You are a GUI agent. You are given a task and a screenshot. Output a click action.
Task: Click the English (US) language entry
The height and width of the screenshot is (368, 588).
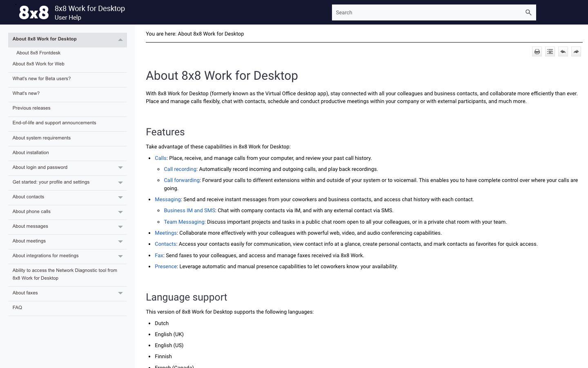(169, 346)
